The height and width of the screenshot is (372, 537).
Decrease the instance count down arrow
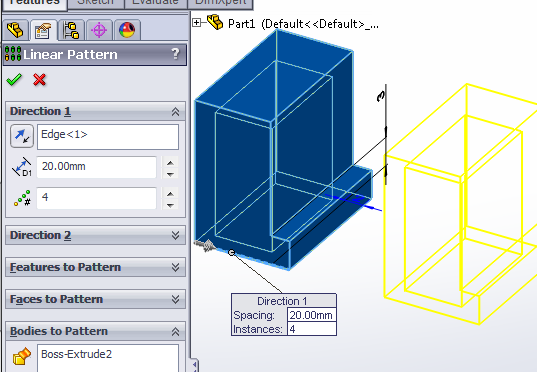pyautogui.click(x=170, y=205)
